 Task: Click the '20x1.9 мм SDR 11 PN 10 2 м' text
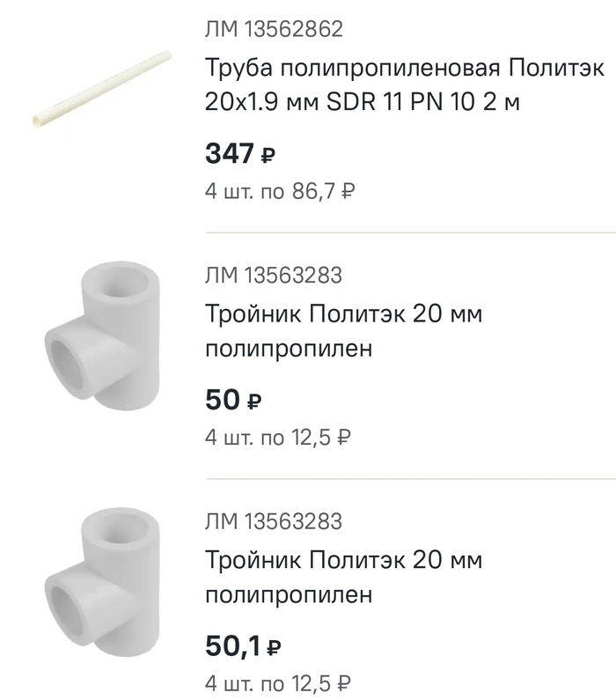tap(363, 103)
